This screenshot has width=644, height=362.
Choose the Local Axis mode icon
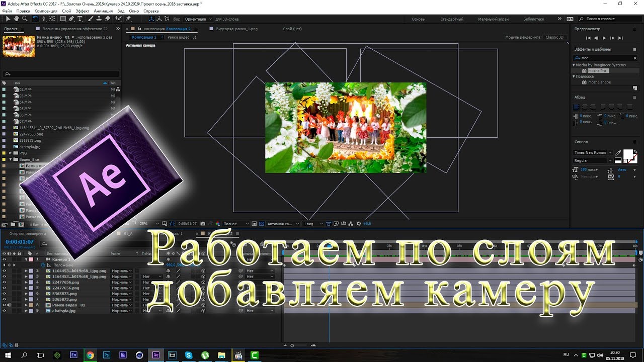pos(152,19)
